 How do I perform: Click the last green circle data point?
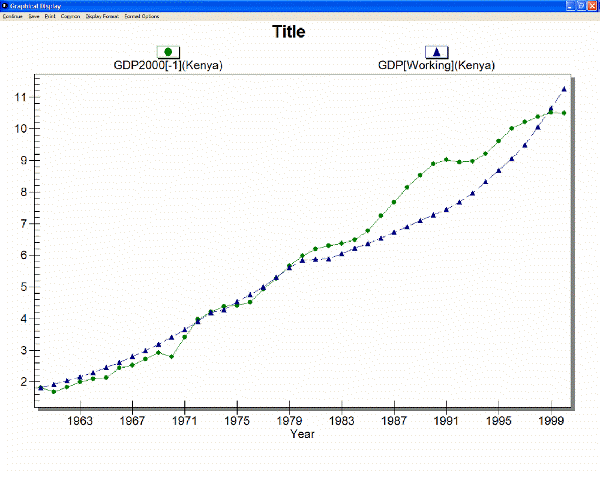coord(564,113)
